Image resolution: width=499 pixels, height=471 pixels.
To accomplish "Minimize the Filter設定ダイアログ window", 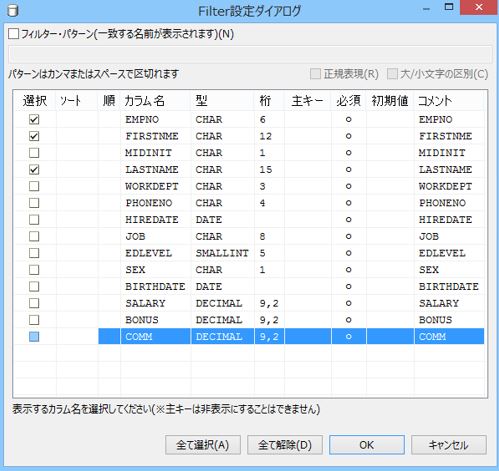I will [426, 8].
